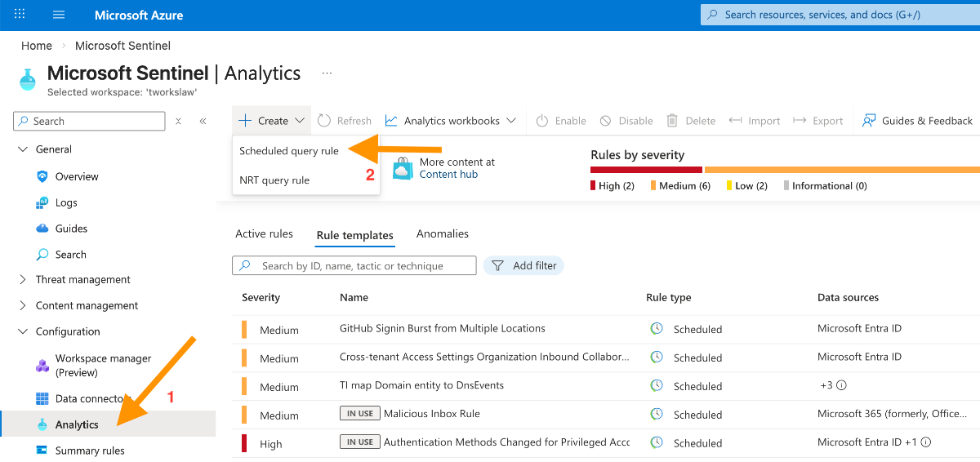Click the orange Medium severity bar segment

842,170
